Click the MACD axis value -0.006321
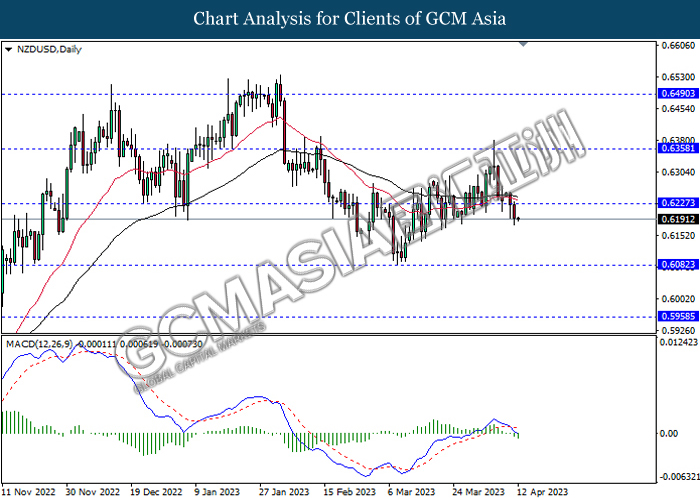 tap(679, 477)
